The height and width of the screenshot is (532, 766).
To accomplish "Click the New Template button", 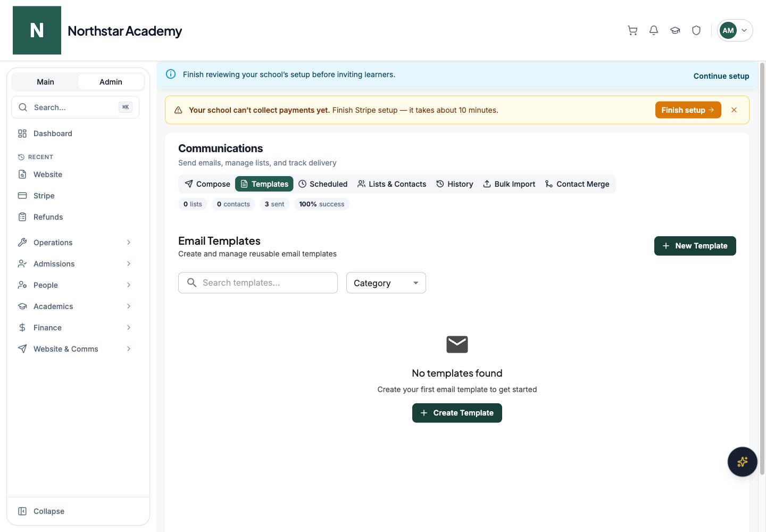I will point(695,246).
